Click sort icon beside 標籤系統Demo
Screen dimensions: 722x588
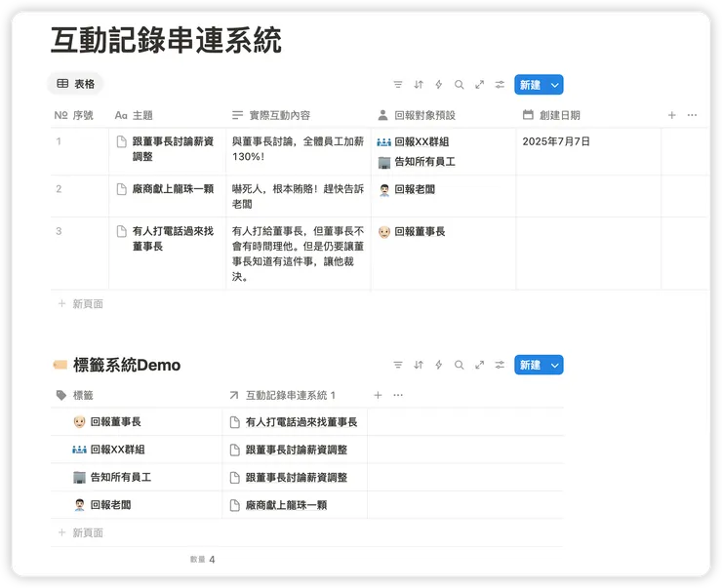(419, 365)
